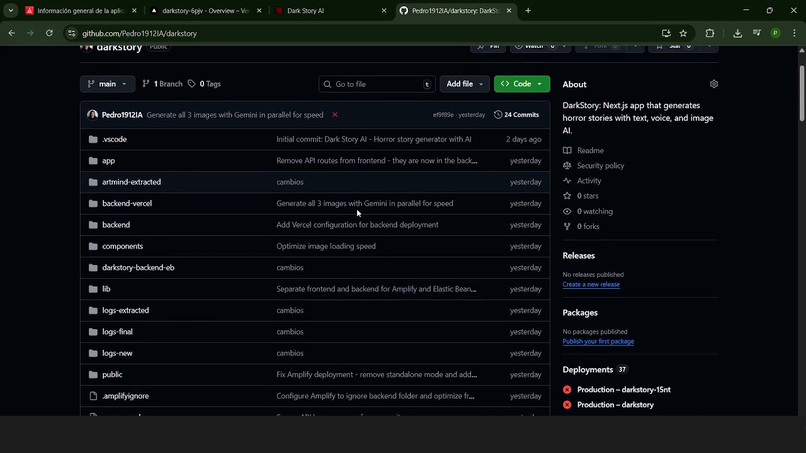
Task: Open a new browser tab
Action: pyautogui.click(x=528, y=10)
